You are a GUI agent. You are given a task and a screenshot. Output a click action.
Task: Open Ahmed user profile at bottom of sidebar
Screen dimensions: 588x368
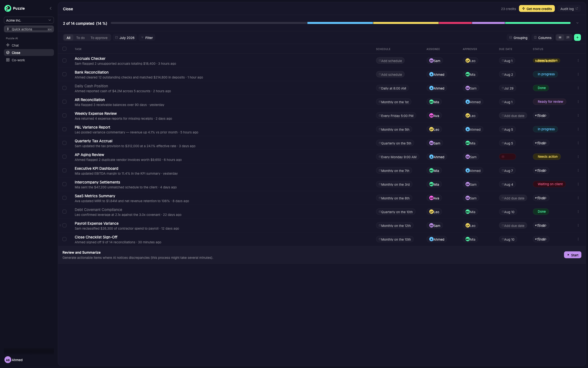[x=14, y=360]
